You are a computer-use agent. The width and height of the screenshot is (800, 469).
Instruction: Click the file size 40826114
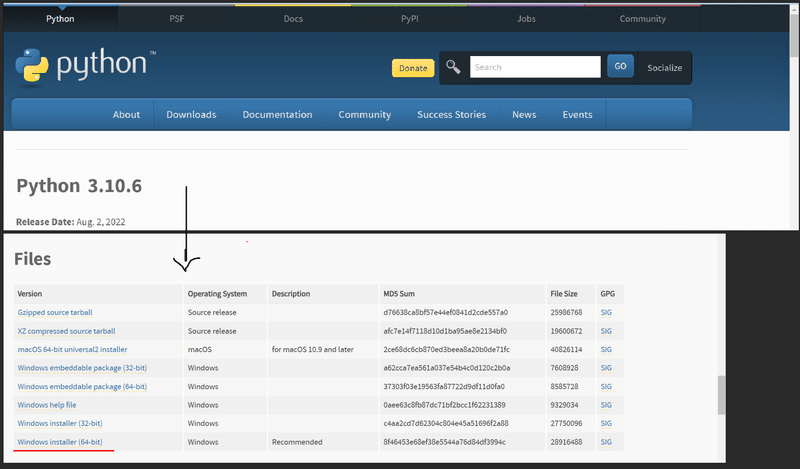(x=566, y=350)
